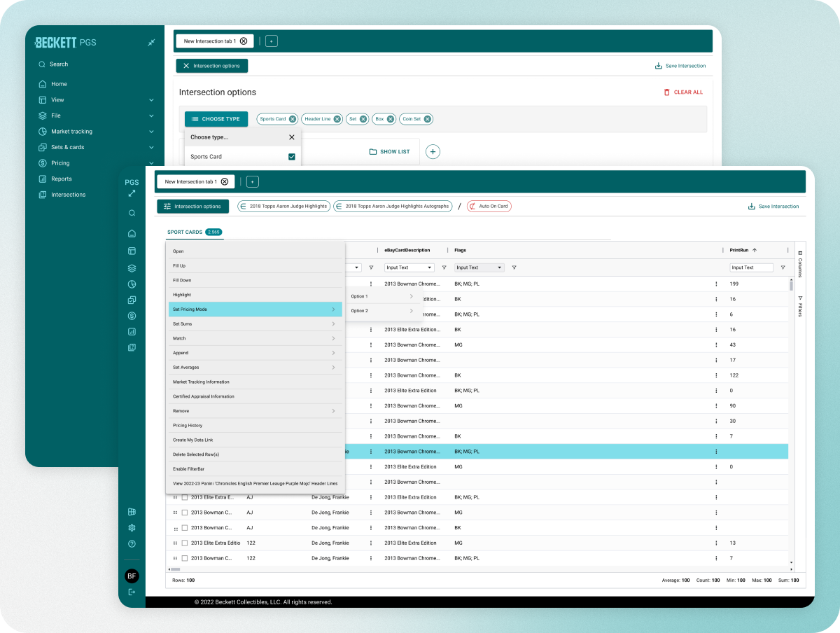Expand the File menu chevron in back window
This screenshot has width=840, height=633.
click(x=151, y=116)
